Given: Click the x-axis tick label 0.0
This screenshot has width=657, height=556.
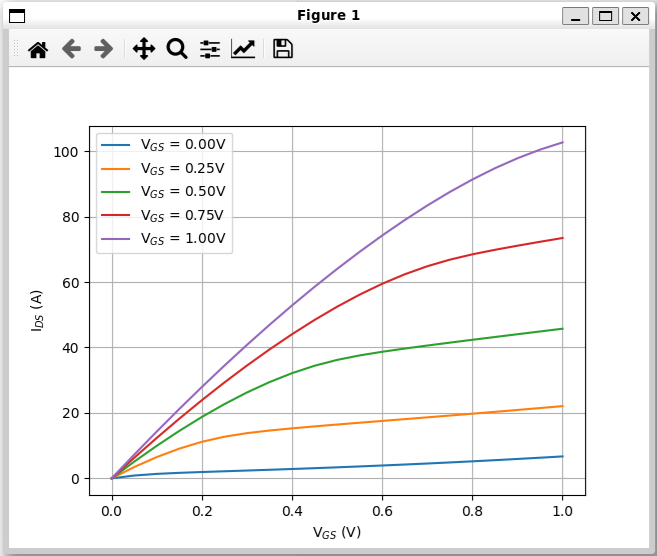Looking at the screenshot, I should tap(111, 511).
